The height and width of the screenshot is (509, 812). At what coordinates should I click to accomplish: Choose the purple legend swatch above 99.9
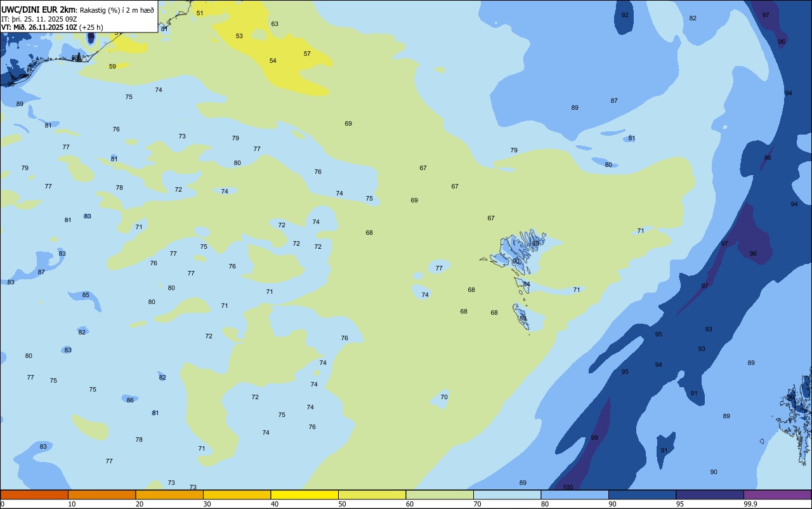tap(777, 494)
